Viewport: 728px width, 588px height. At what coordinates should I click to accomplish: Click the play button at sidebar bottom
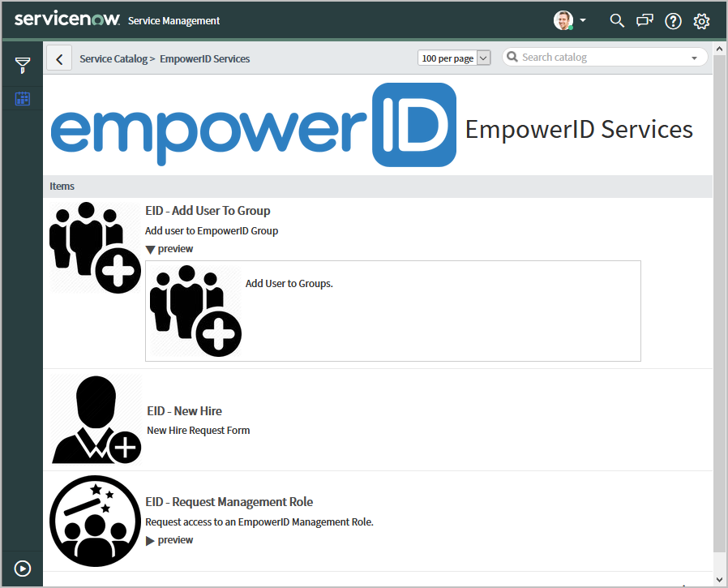point(23,569)
